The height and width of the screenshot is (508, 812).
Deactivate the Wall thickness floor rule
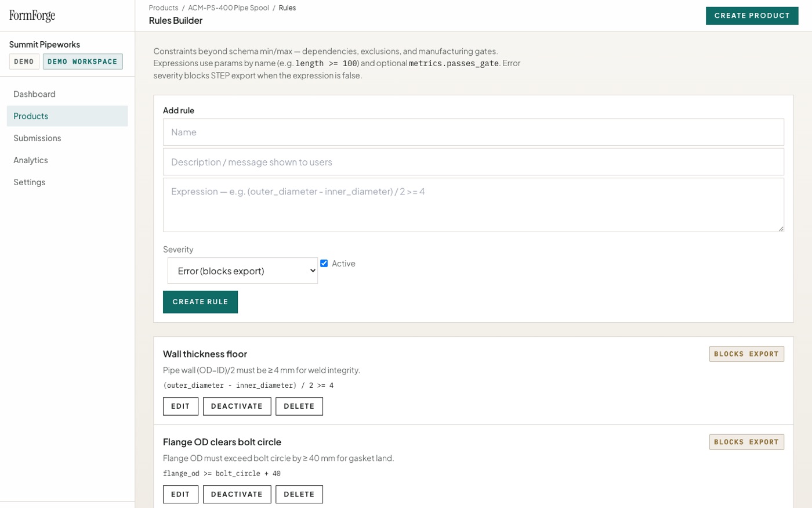coord(237,406)
